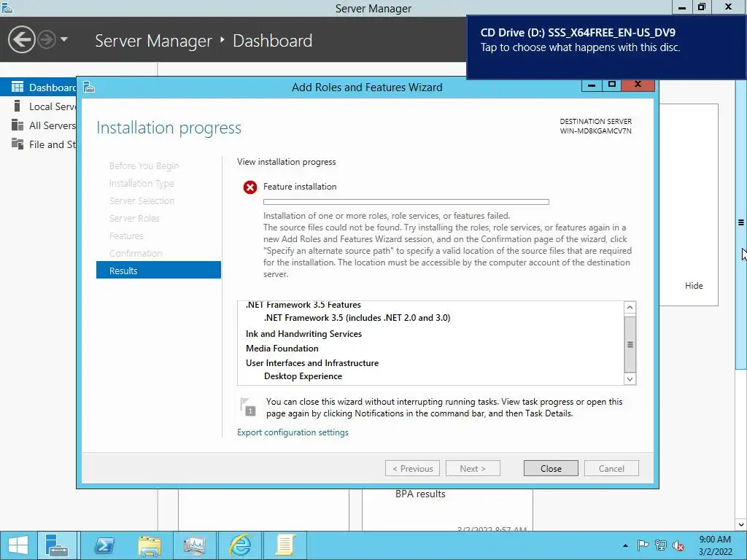Click the Server Manager back arrow
The image size is (747, 560).
tap(21, 39)
